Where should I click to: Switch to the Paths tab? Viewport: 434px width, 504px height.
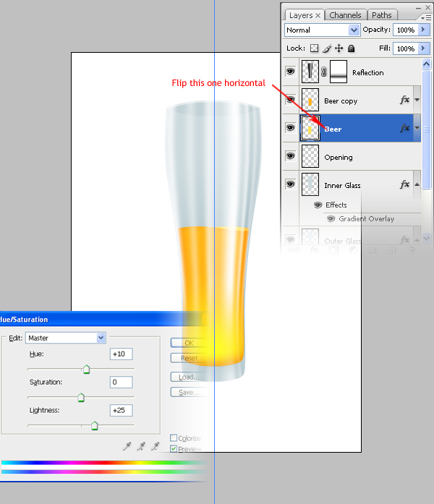click(381, 15)
